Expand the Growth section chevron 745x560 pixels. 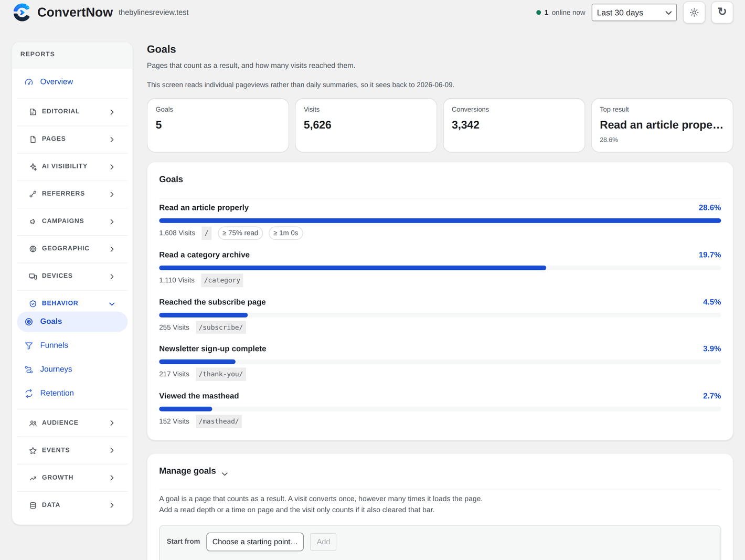(112, 478)
